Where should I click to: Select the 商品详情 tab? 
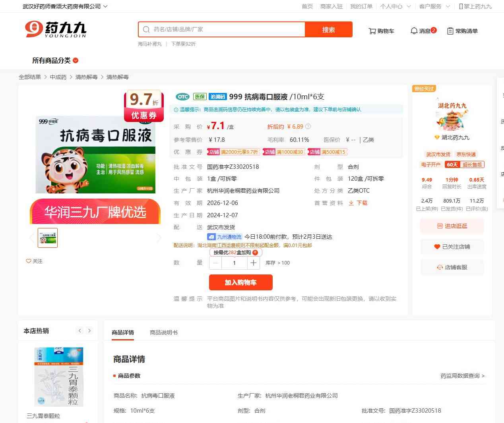[123, 332]
